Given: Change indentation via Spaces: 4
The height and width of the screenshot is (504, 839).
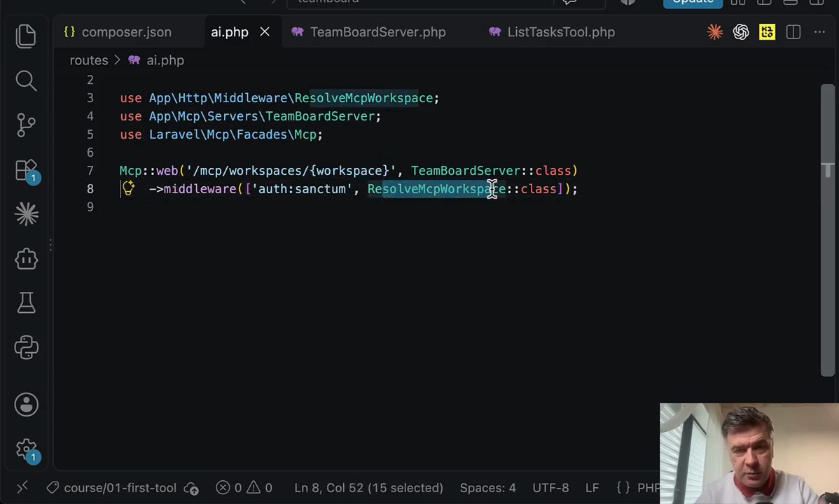Looking at the screenshot, I should [487, 488].
